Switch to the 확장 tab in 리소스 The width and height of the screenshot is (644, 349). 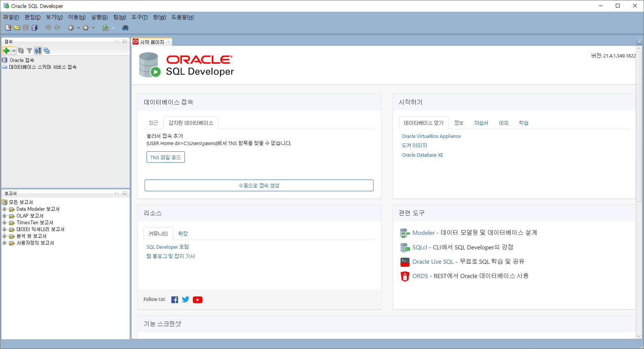pyautogui.click(x=183, y=234)
